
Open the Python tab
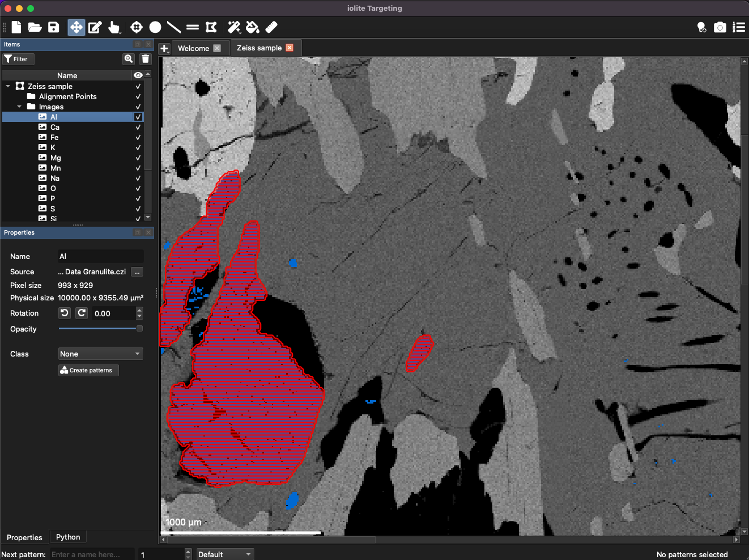point(68,537)
